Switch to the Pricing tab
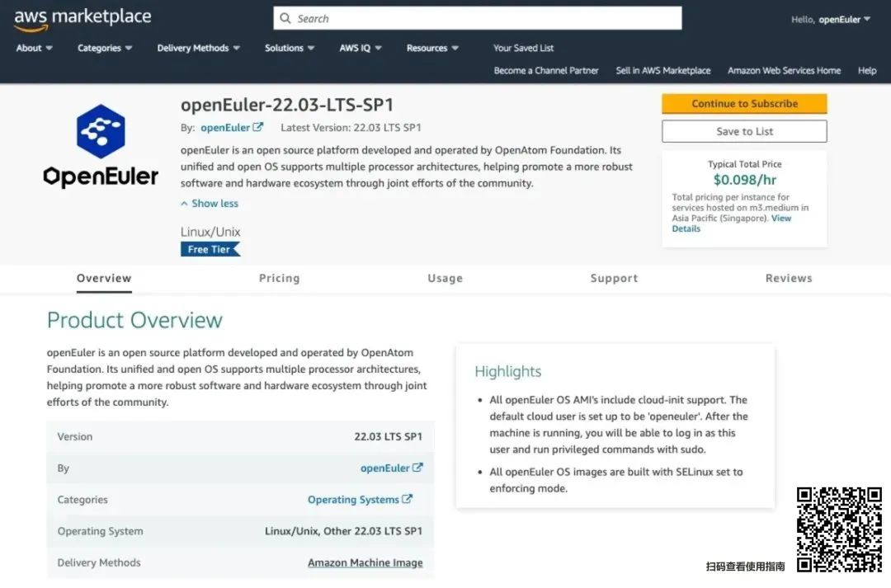The height and width of the screenshot is (588, 891). (279, 278)
